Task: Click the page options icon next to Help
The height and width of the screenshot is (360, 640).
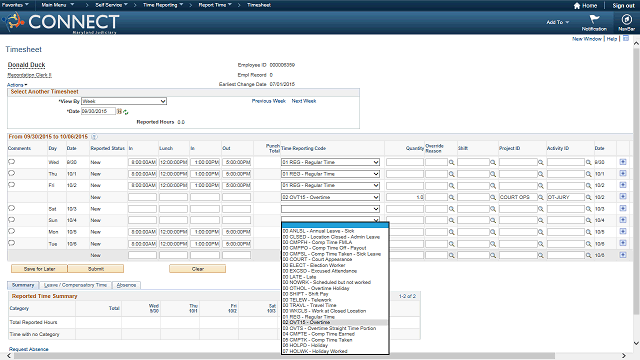Action: pyautogui.click(x=626, y=38)
